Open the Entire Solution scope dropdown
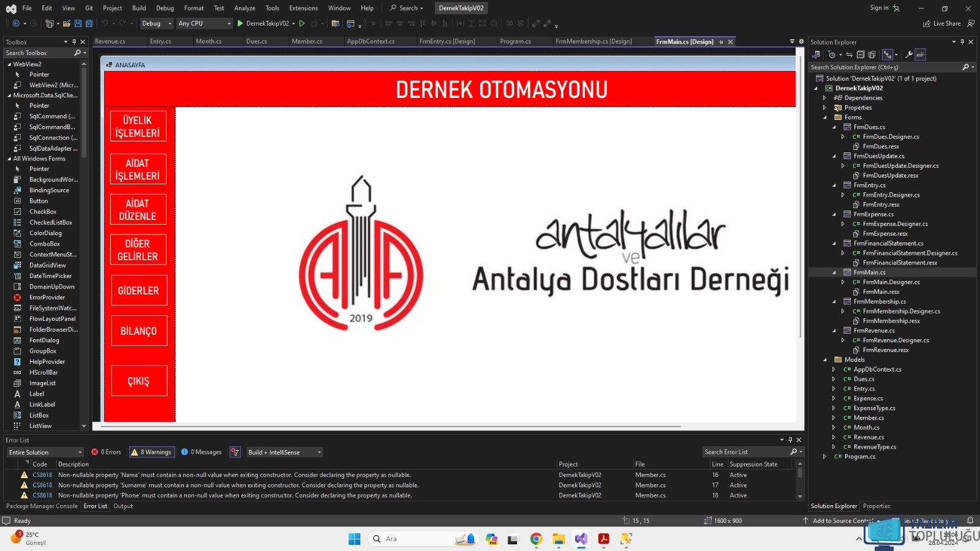 45,452
